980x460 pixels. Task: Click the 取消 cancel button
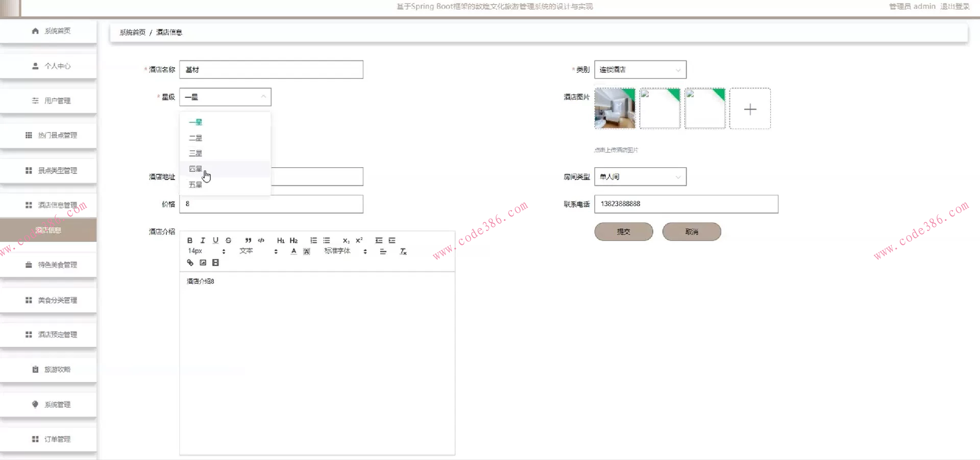tap(692, 232)
